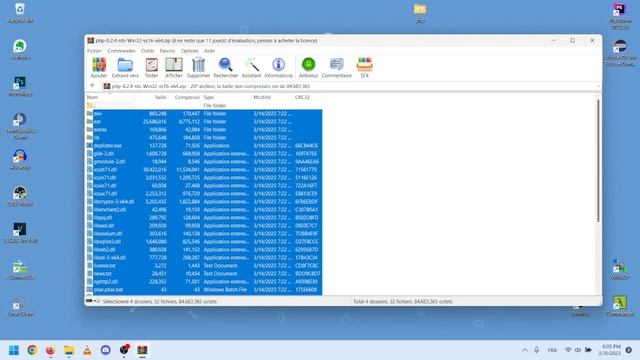Open Recycle Bin desktop icon
The height and width of the screenshot is (360, 640).
[20, 13]
